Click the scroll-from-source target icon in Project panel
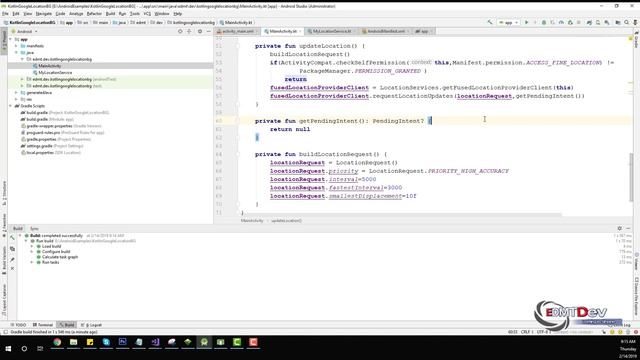640x360 pixels. point(180,31)
